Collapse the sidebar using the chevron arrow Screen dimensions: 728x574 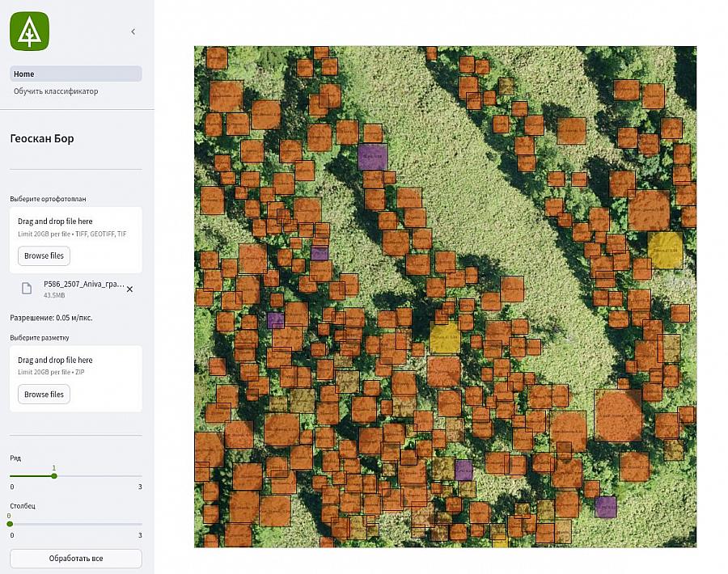(133, 32)
